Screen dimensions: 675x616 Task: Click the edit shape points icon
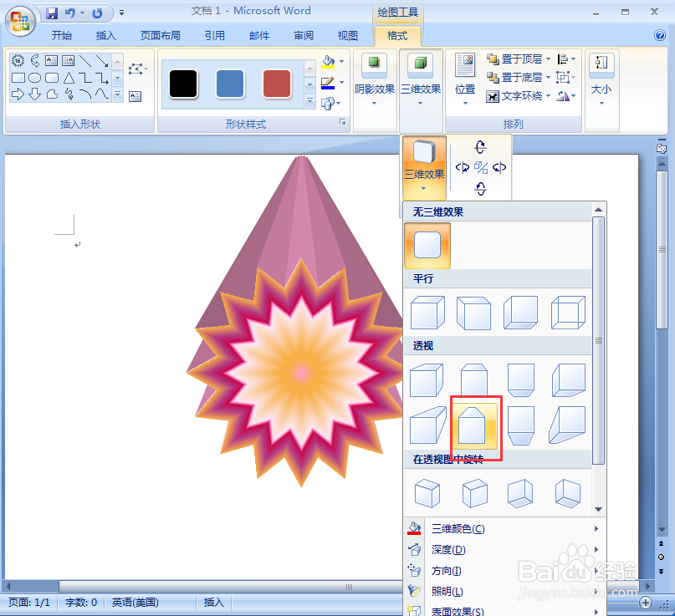pos(137,69)
